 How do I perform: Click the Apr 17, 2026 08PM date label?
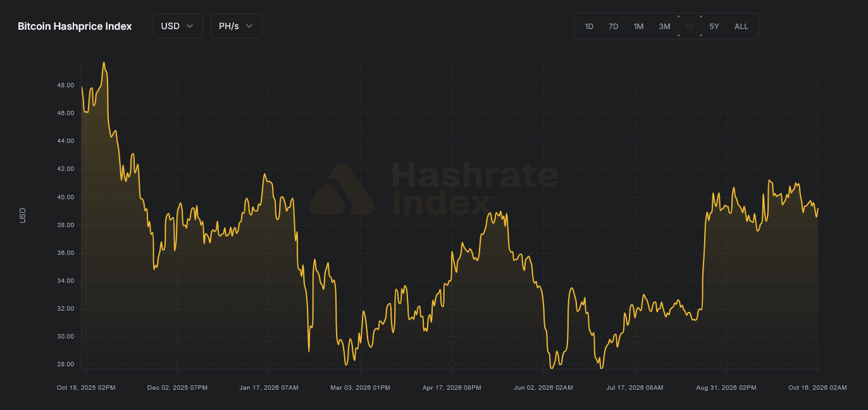point(452,387)
